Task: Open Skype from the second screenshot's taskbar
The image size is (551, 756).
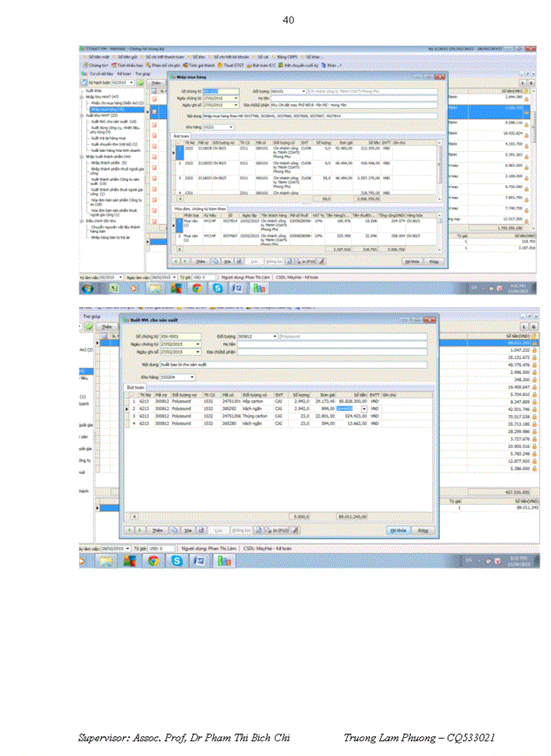Action: coord(177,561)
